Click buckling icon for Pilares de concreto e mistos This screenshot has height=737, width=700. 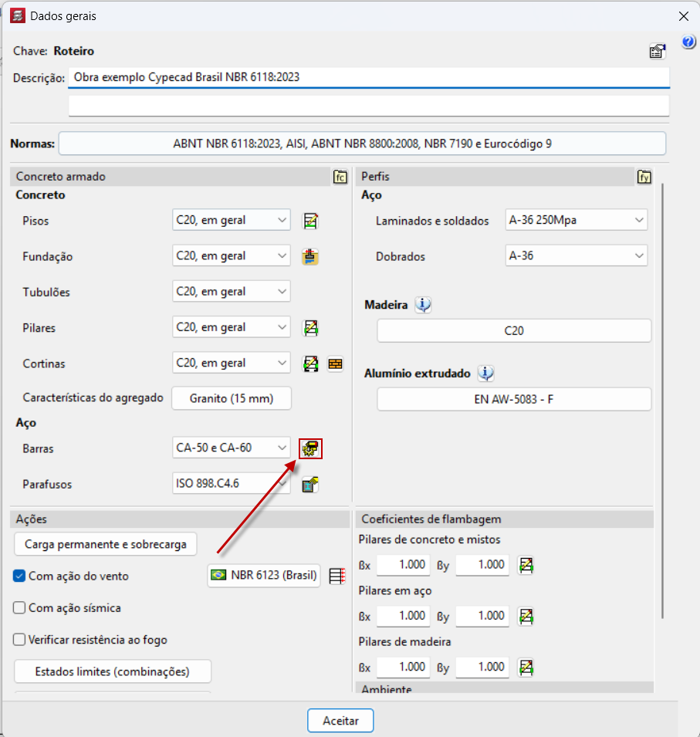(x=526, y=565)
